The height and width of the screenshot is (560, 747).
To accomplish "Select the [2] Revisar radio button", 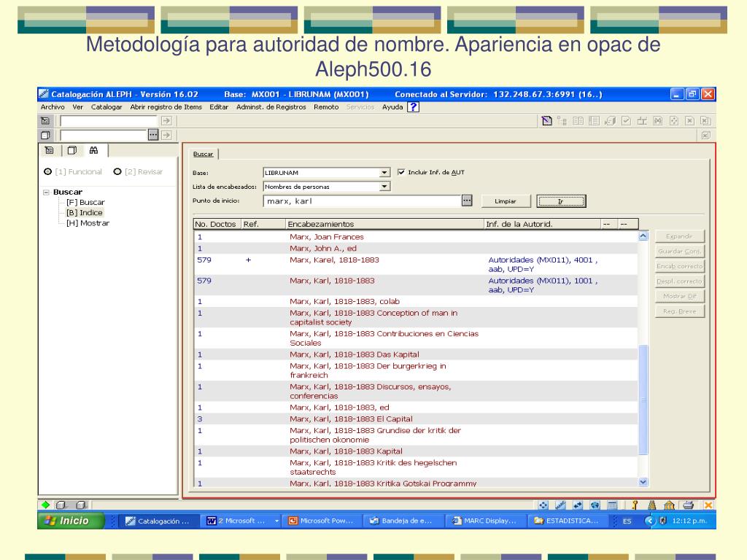I will tap(117, 171).
